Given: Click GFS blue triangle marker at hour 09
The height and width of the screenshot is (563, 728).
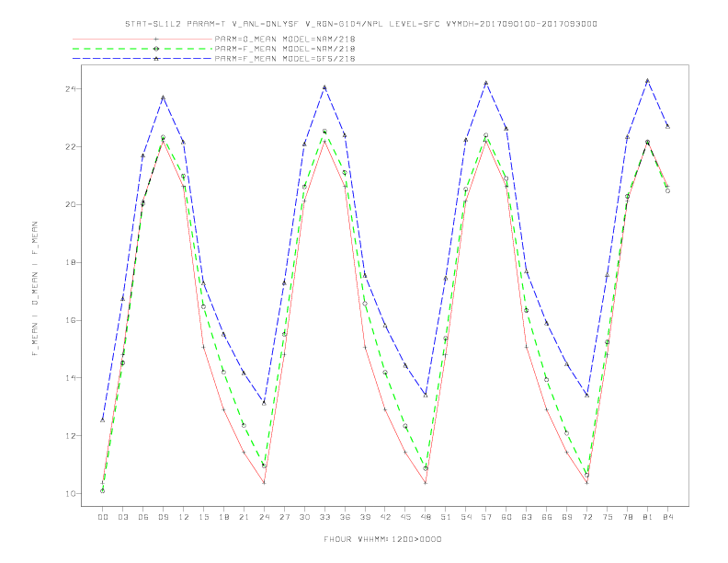Looking at the screenshot, I should [x=163, y=98].
